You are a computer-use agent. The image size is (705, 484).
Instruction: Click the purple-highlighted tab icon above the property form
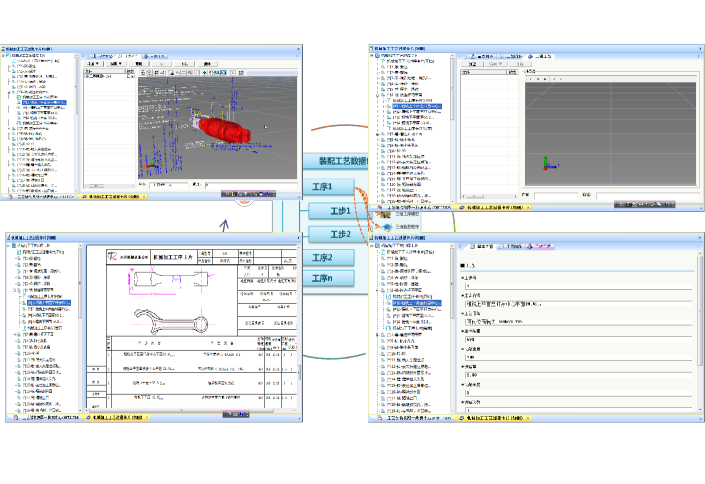coord(530,246)
